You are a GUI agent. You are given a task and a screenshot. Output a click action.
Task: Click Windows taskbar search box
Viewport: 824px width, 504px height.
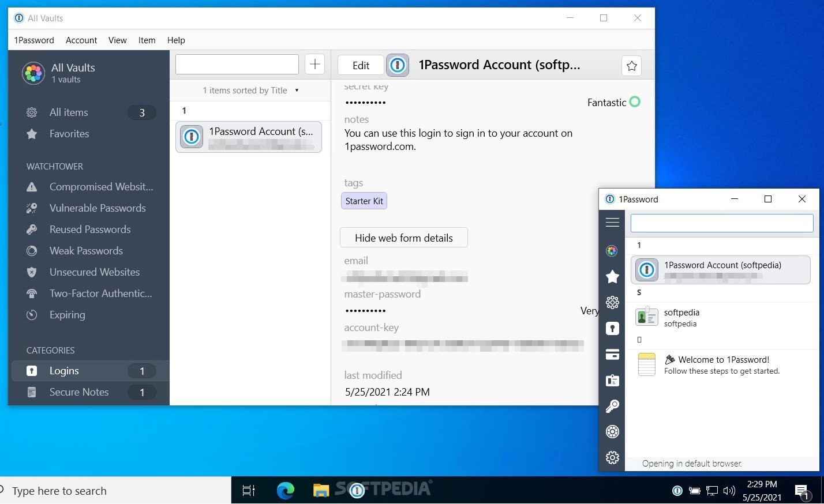coord(115,491)
